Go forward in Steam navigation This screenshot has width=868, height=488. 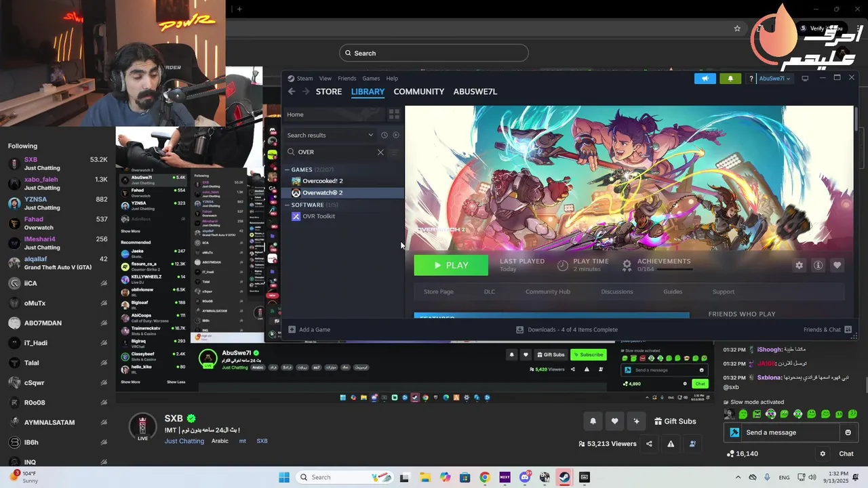click(306, 91)
